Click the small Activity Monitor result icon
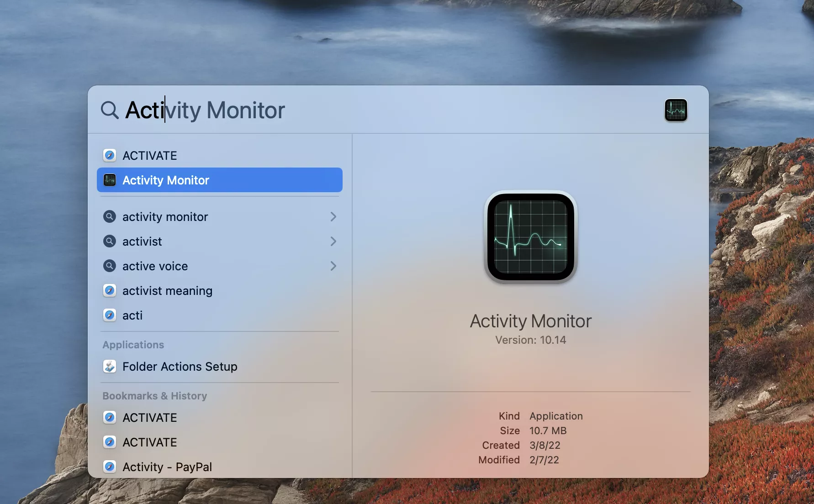The width and height of the screenshot is (814, 504). click(x=110, y=180)
